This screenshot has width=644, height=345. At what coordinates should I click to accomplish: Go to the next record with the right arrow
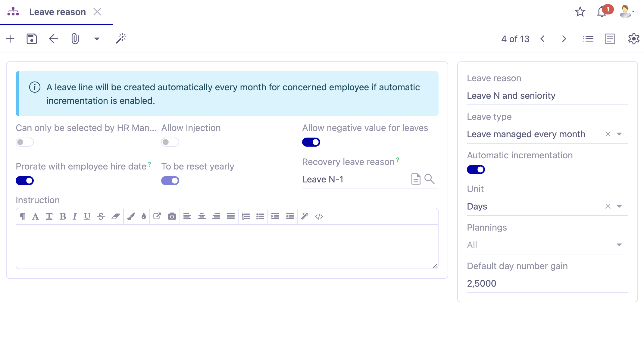click(x=564, y=39)
